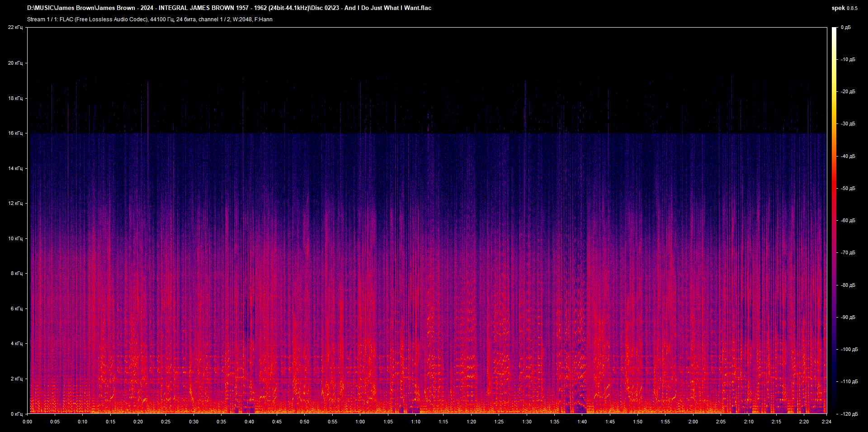Click the 22 кГц frequency axis label

pos(15,28)
